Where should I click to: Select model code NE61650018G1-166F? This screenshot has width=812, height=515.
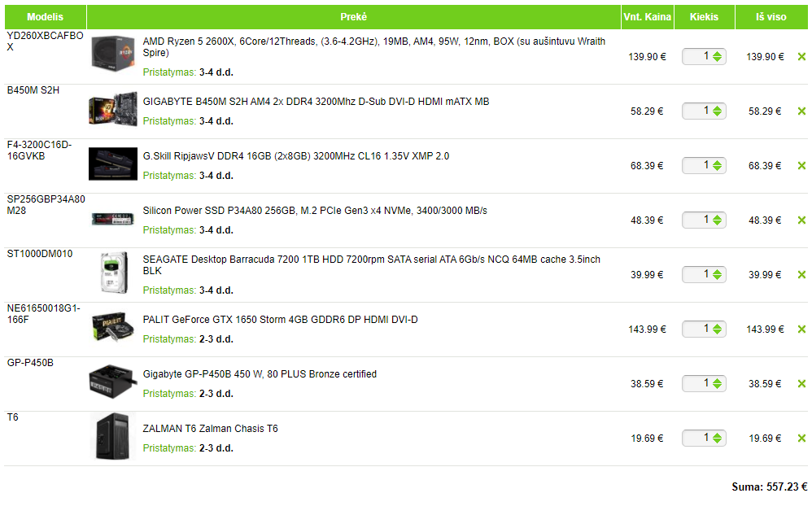(x=43, y=314)
